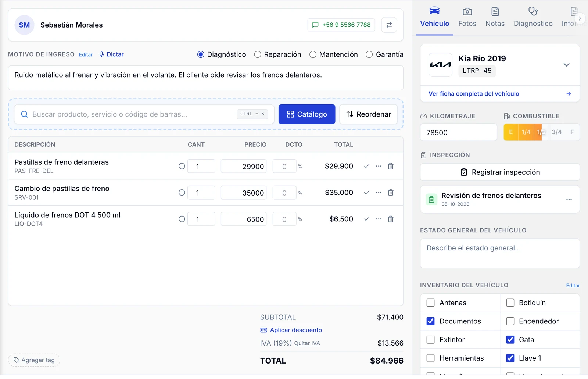Select the Diagnóstico radio button
The height and width of the screenshot is (379, 588).
[201, 54]
